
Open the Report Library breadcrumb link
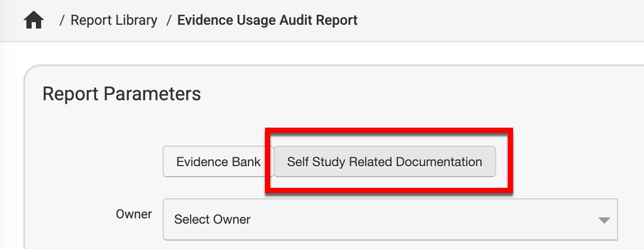click(113, 21)
